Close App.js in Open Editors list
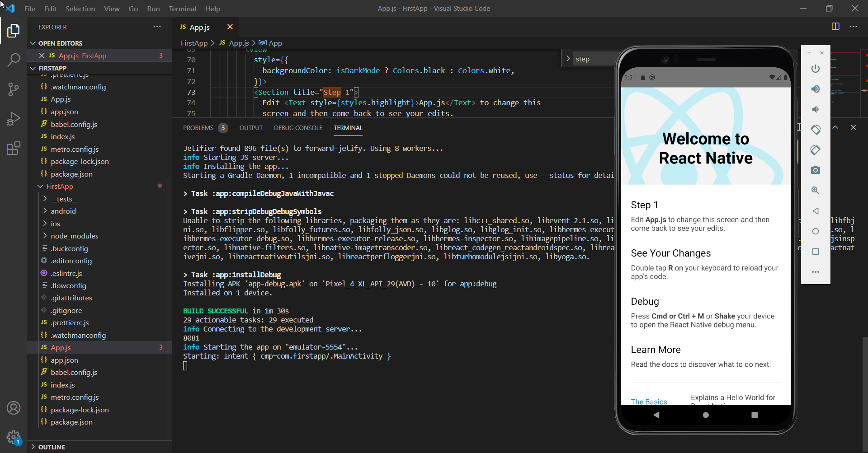The height and width of the screenshot is (453, 868). click(42, 56)
